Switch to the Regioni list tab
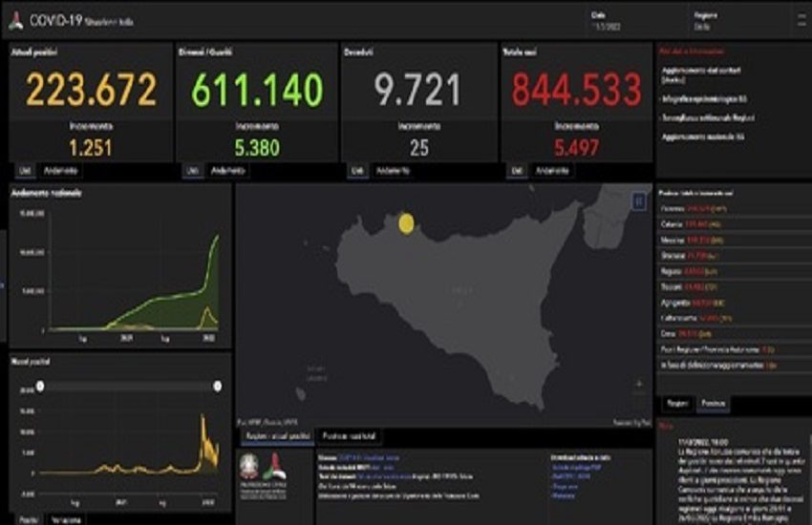The image size is (812, 525). coord(677,405)
